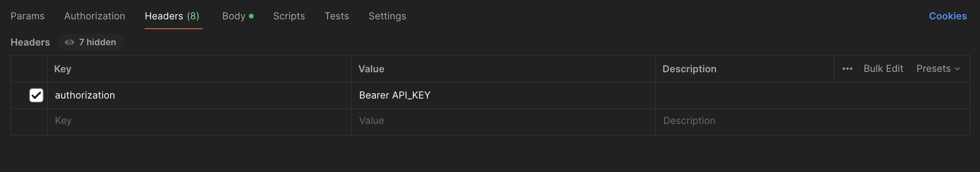Expand the Presets dropdown
This screenshot has height=172, width=980.
click(938, 69)
